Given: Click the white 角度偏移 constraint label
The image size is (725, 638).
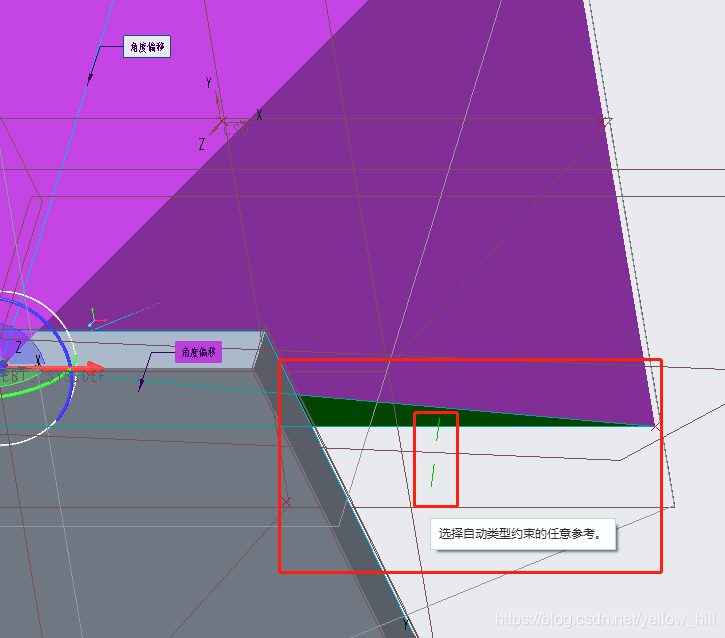Looking at the screenshot, I should pyautogui.click(x=147, y=47).
